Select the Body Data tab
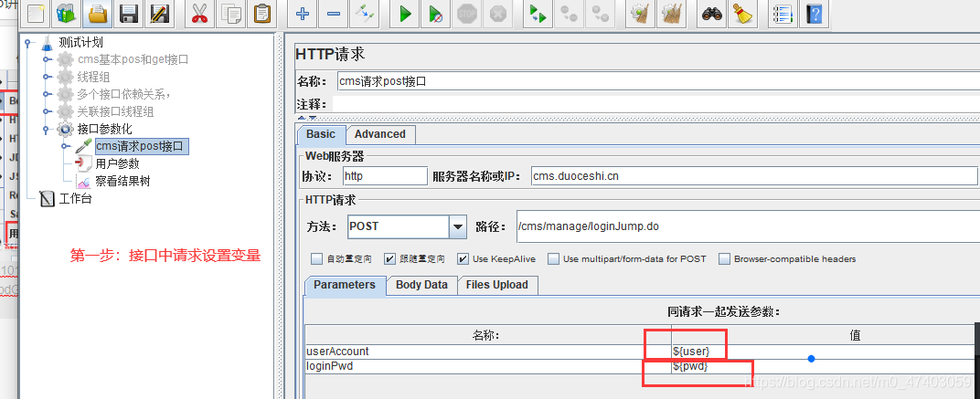The width and height of the screenshot is (980, 399). click(x=421, y=285)
